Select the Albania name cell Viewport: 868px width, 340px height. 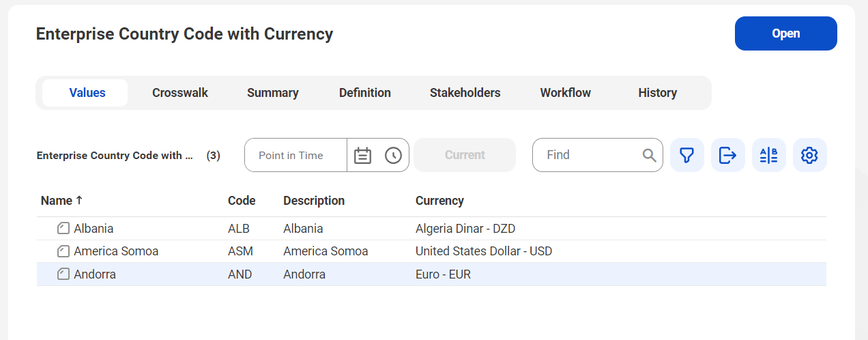(x=93, y=229)
